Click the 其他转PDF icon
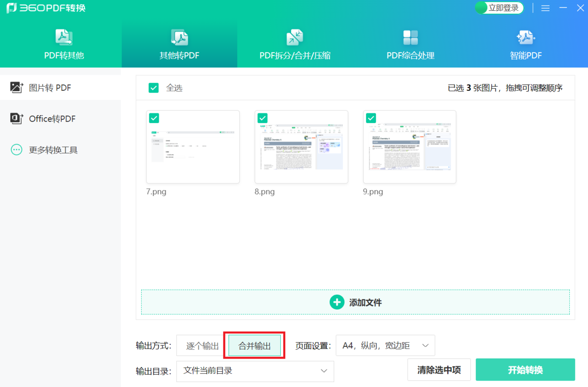588x387 pixels. click(x=179, y=37)
